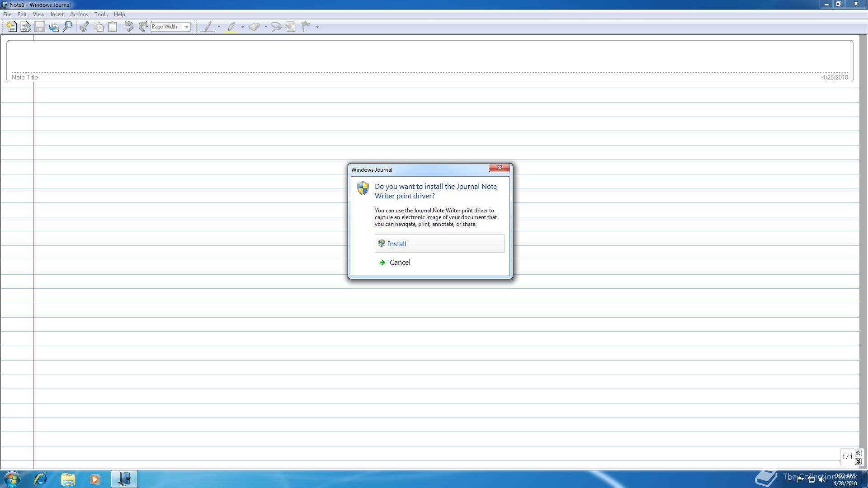The image size is (868, 488).
Task: Open the Tools menu
Action: tap(101, 14)
